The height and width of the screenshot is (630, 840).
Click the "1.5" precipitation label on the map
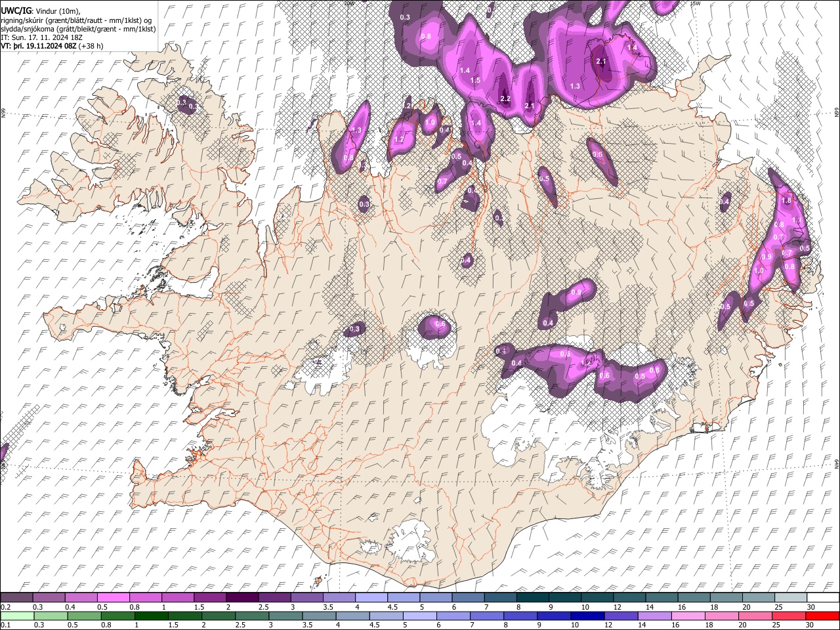(476, 80)
